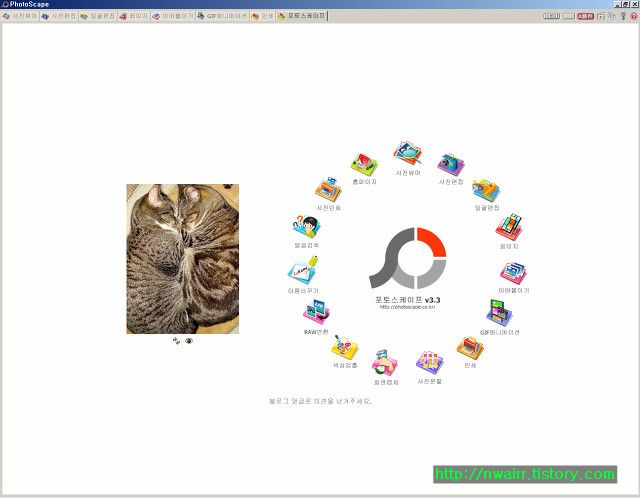Viewport: 640px width, 498px height.
Task: Launch the 화면캡쳐 (Screen Capture) icon
Action: coord(385,363)
